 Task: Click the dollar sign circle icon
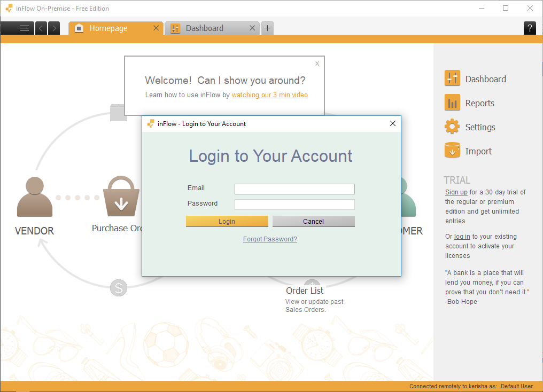pyautogui.click(x=119, y=288)
